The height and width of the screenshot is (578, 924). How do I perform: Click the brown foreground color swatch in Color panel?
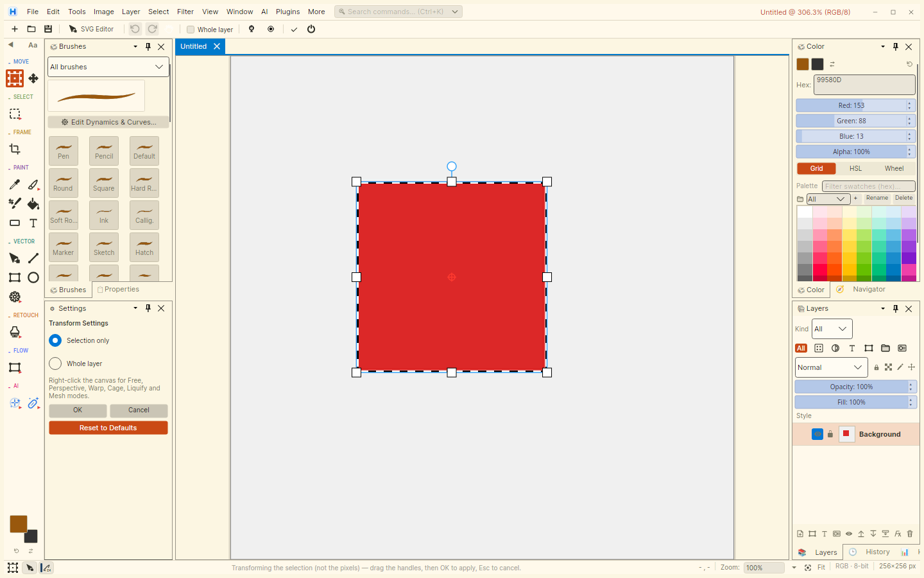click(803, 64)
